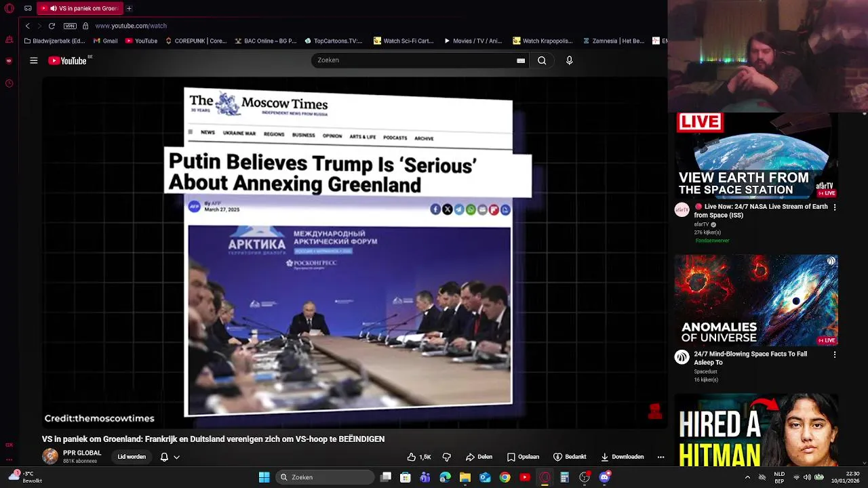This screenshot has width=868, height=488.
Task: Open the PPR GLOBAL channel avatar
Action: pos(50,456)
